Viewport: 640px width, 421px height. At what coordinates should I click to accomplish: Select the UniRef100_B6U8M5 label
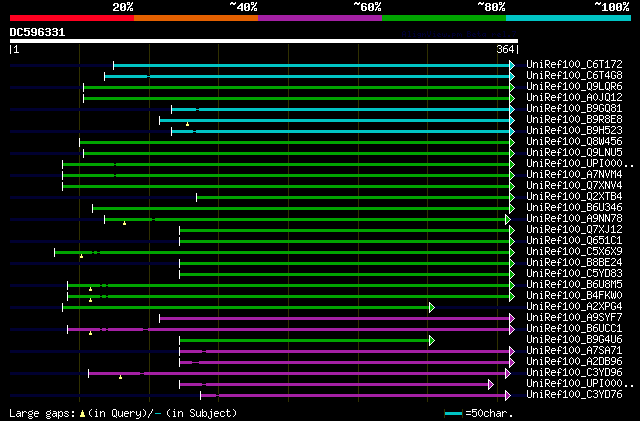tap(574, 285)
